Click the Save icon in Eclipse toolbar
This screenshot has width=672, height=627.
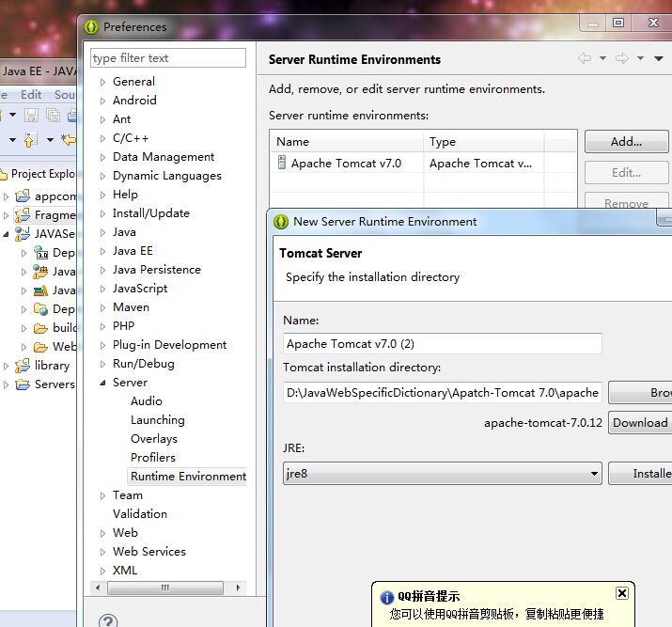(x=31, y=115)
